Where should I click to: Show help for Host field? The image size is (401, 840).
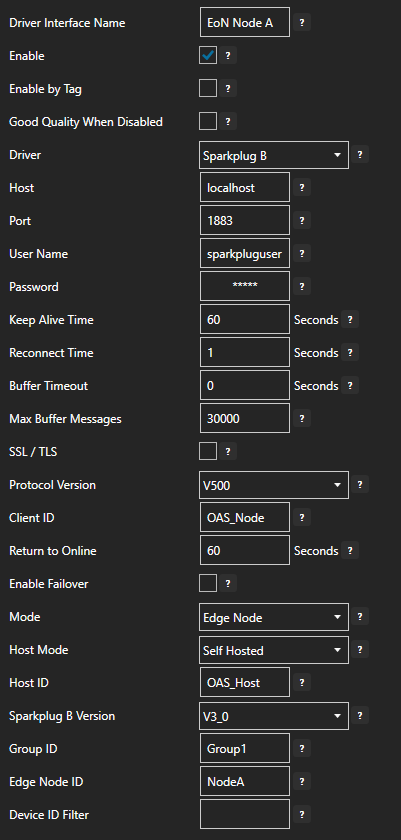click(302, 188)
